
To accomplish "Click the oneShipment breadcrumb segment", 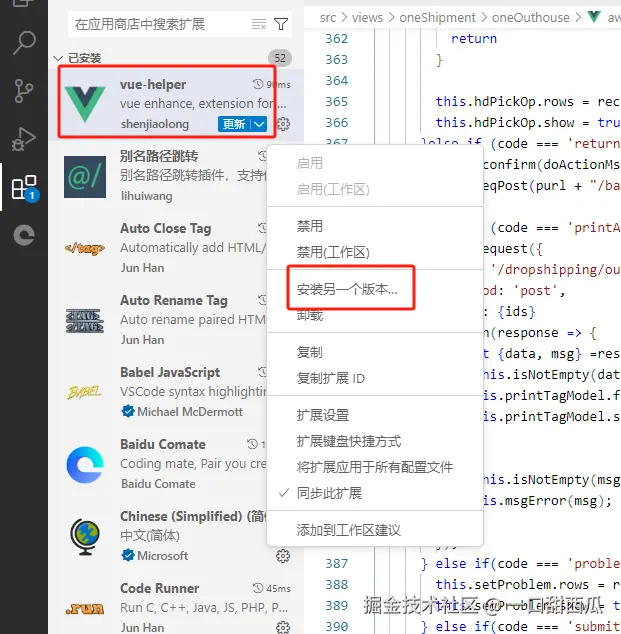I will pos(437,17).
